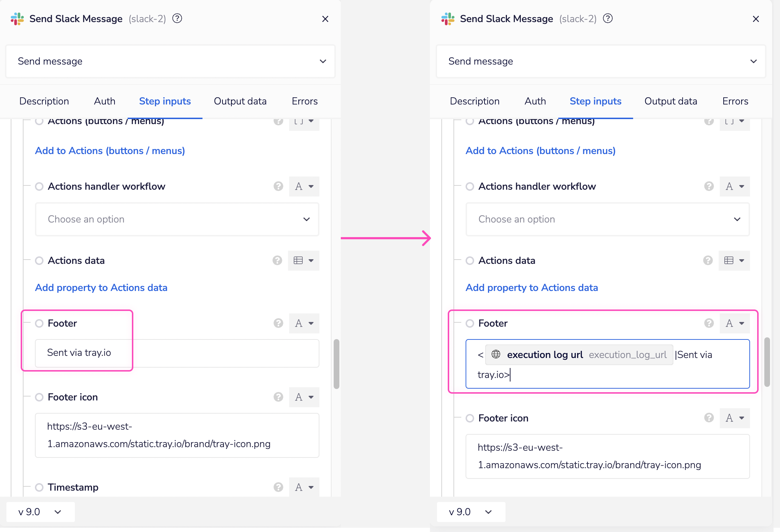Select the radio button next to Actions data
This screenshot has width=780, height=532.
click(x=39, y=261)
